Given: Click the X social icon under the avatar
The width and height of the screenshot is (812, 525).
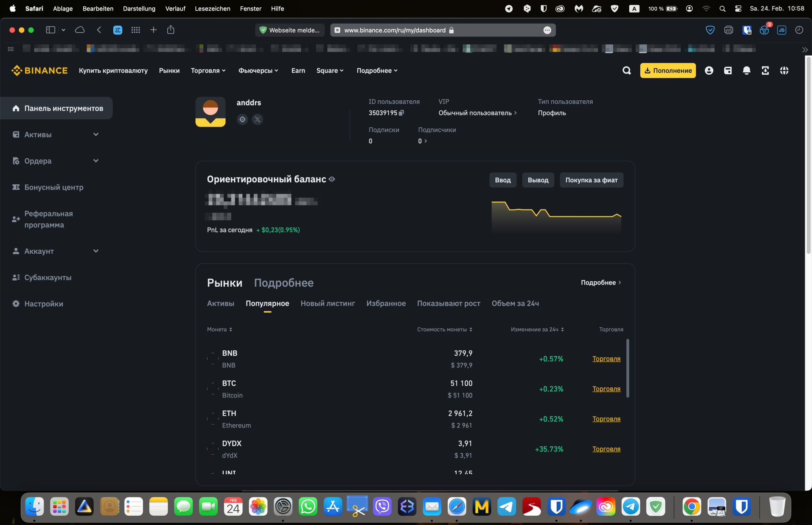Looking at the screenshot, I should 257,119.
